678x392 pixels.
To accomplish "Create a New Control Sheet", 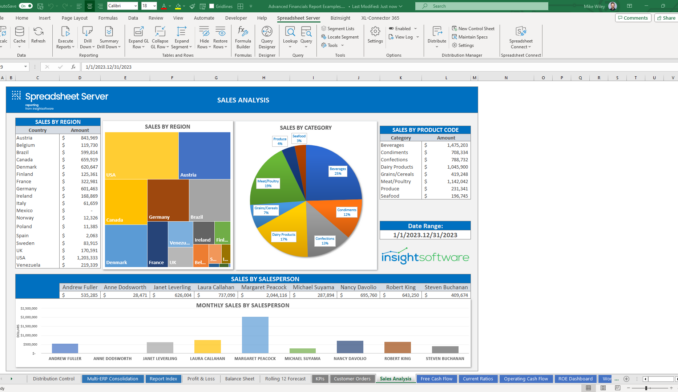I will (473, 29).
